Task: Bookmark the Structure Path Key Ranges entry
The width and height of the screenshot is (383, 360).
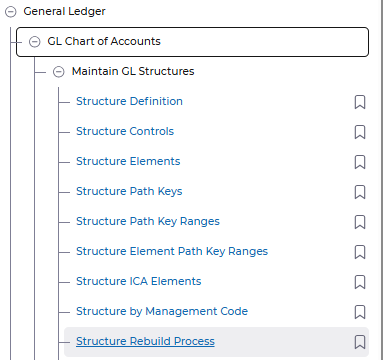Action: pyautogui.click(x=360, y=222)
